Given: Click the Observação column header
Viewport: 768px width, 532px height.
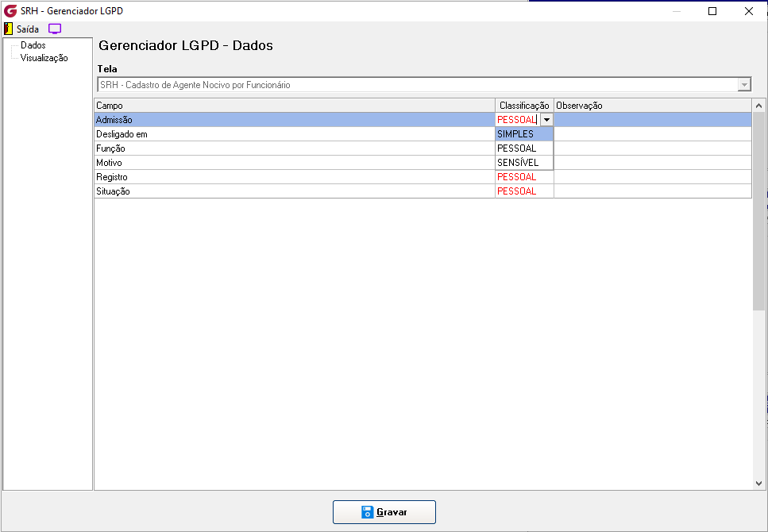Looking at the screenshot, I should tap(653, 106).
